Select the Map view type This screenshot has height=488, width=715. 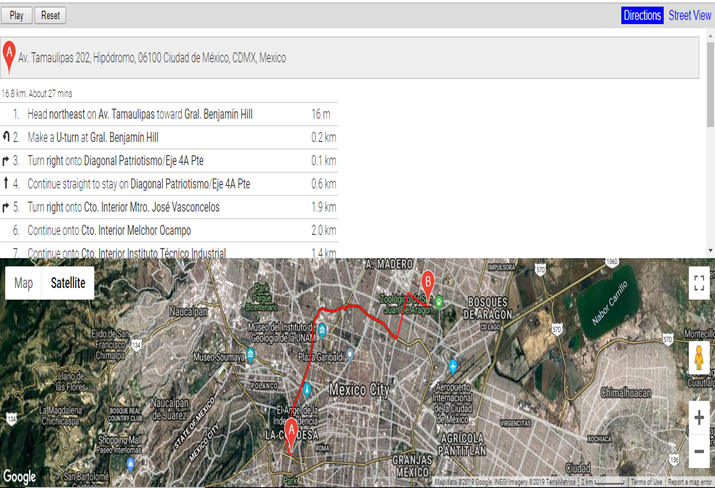[23, 283]
